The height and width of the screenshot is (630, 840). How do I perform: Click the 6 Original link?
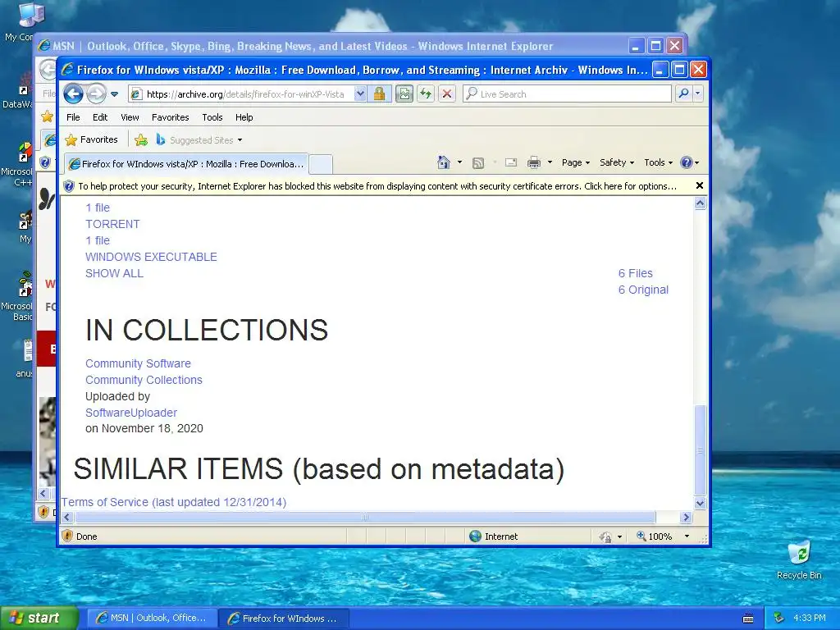point(643,290)
